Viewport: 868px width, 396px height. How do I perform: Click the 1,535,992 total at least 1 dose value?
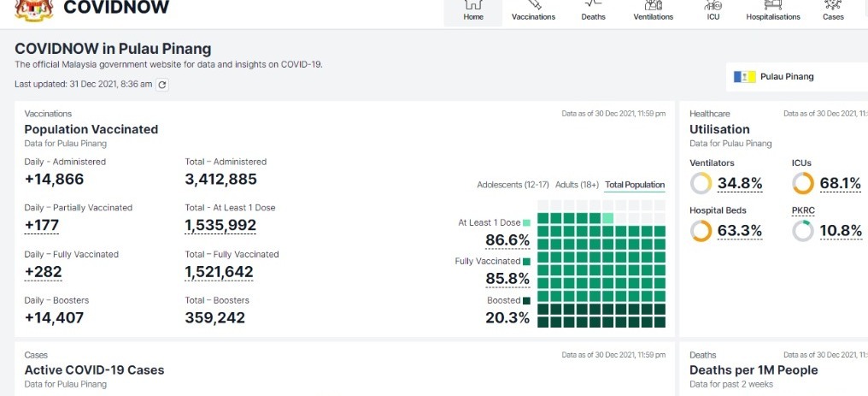click(220, 226)
